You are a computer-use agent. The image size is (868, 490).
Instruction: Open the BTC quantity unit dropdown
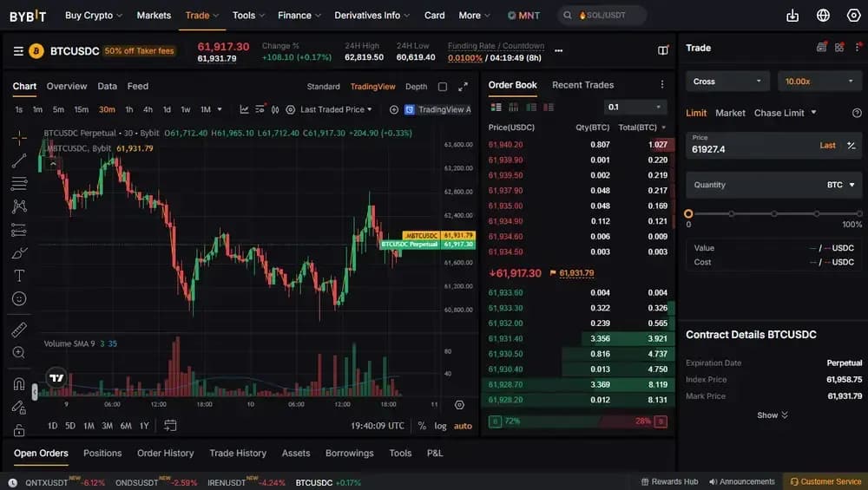coord(840,185)
